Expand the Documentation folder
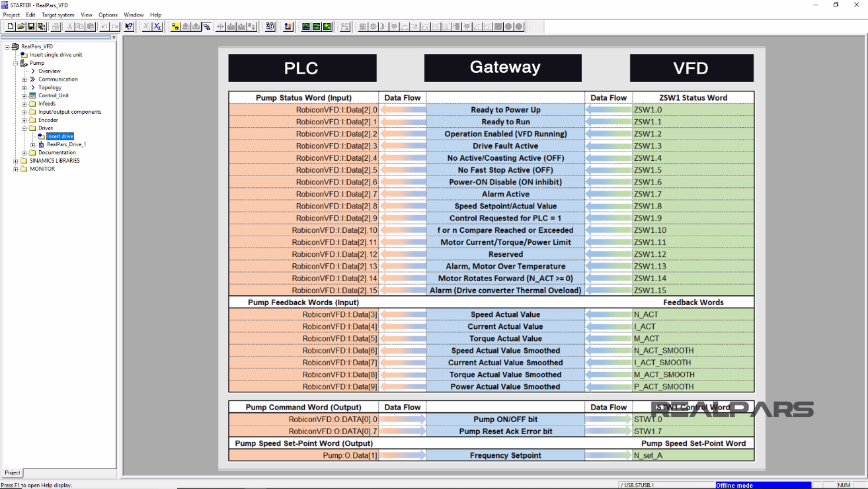Viewport: 868px width, 489px height. coord(24,153)
